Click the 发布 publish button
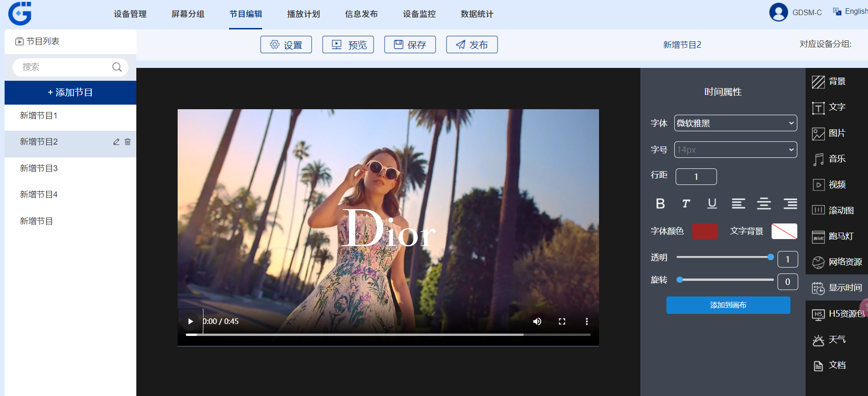The image size is (868, 396). point(471,45)
